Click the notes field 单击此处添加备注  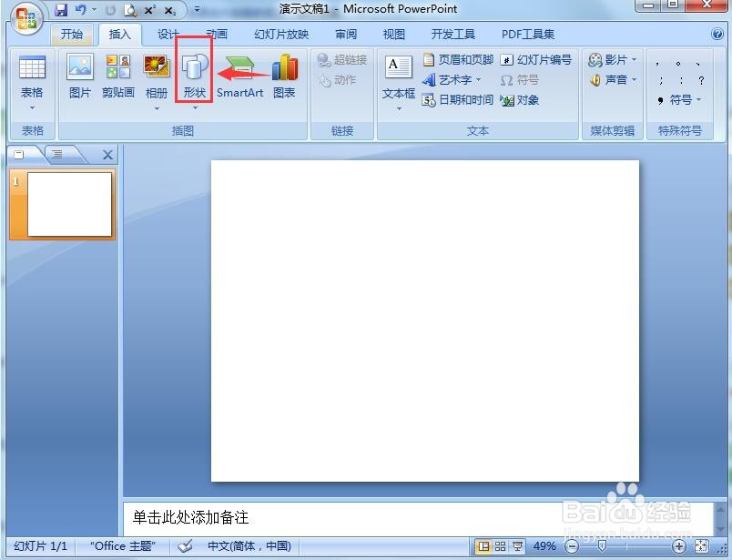pos(418,518)
